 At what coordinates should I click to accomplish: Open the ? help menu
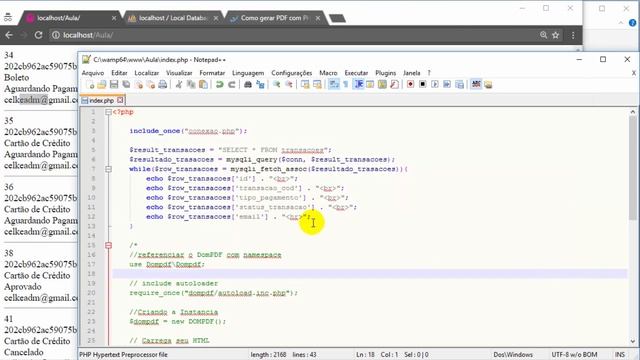pos(429,73)
